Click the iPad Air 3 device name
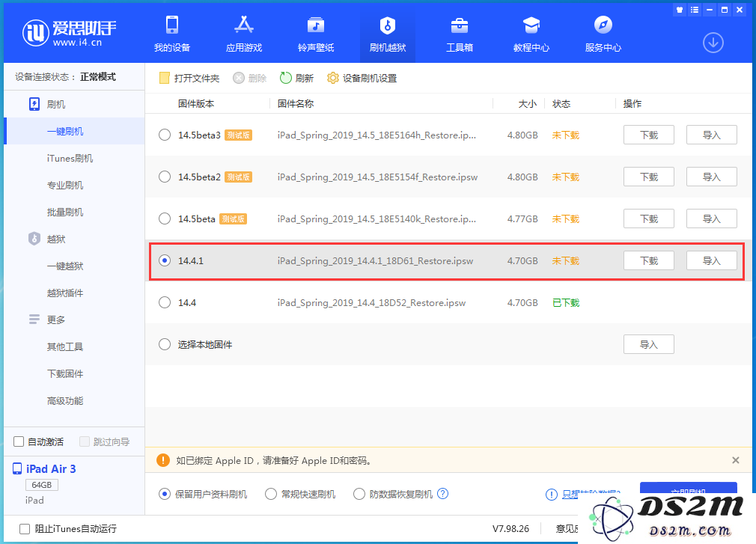Viewport: 756px width, 544px height. tap(51, 469)
